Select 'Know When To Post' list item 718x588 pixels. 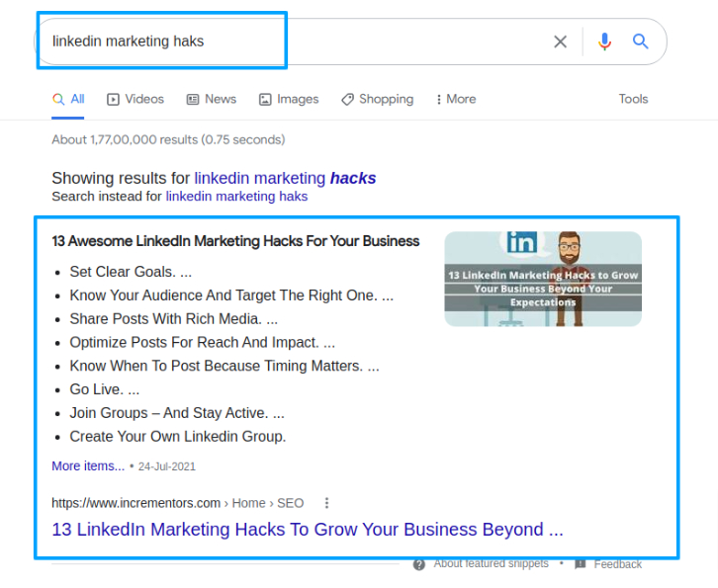[x=224, y=366]
